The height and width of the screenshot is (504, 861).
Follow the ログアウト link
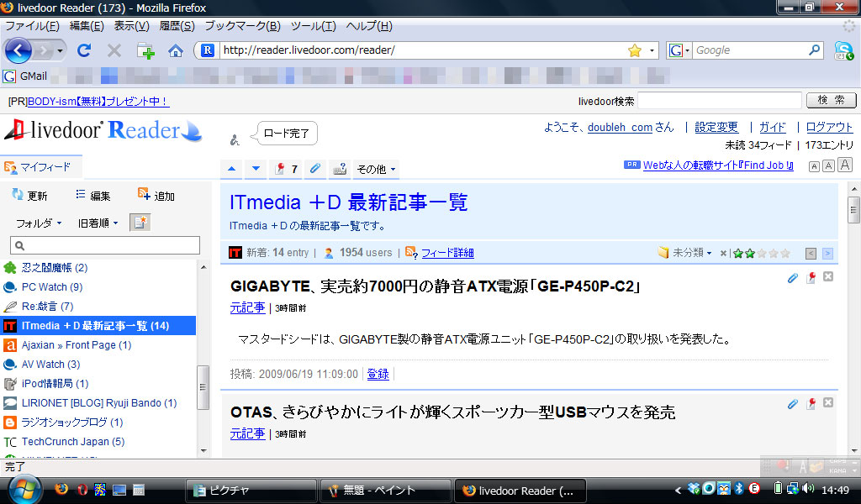[829, 127]
